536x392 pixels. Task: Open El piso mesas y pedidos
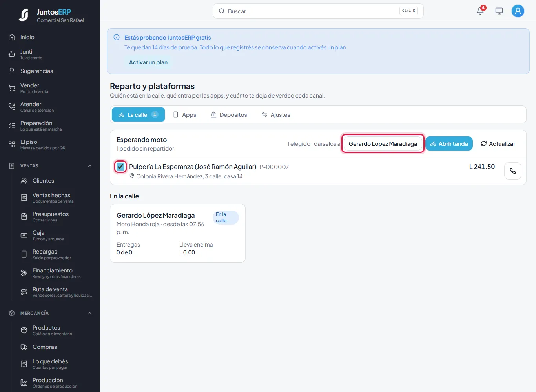point(50,144)
